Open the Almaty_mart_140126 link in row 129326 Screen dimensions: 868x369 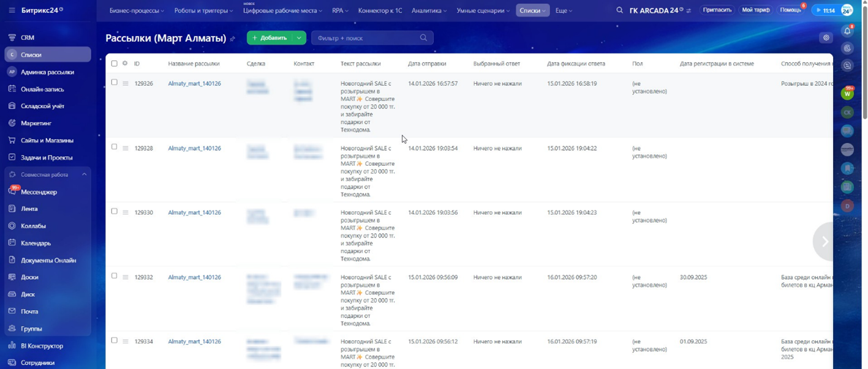tap(194, 83)
